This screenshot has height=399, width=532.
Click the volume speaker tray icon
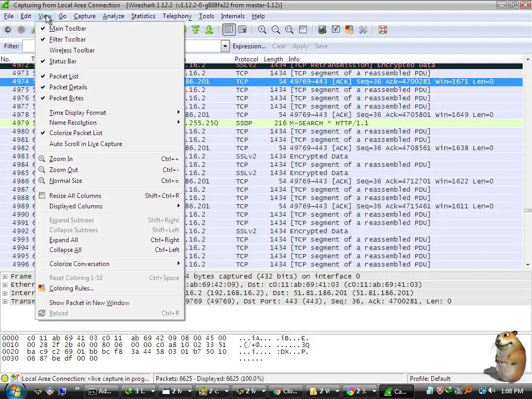pos(492,391)
